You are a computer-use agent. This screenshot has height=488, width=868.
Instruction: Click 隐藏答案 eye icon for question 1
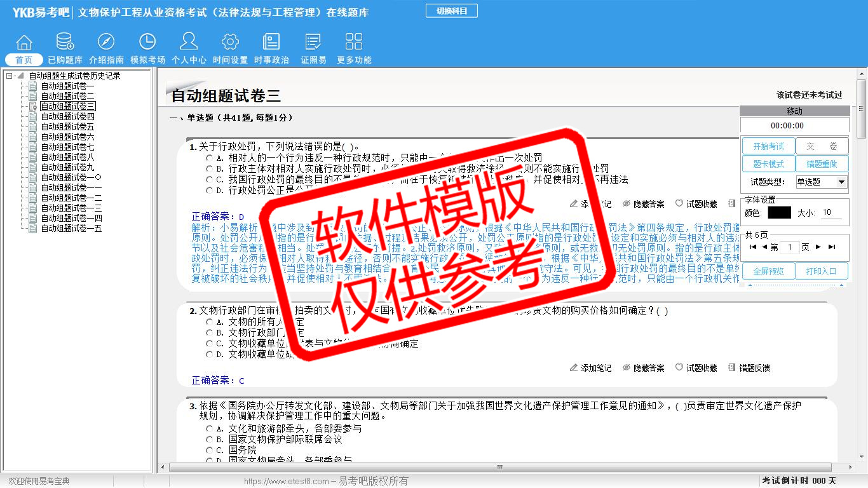(627, 204)
